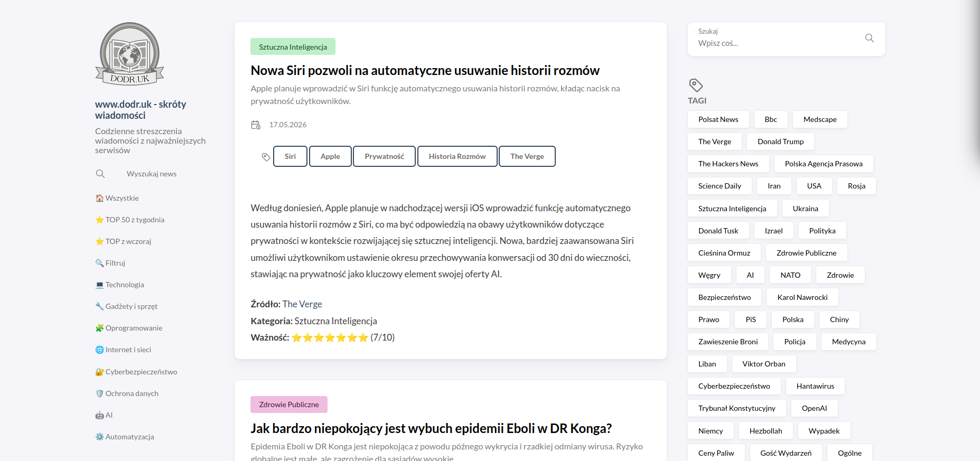Screen dimensions: 980x461
Task: Open the Filtruj option
Action: [x=110, y=263]
